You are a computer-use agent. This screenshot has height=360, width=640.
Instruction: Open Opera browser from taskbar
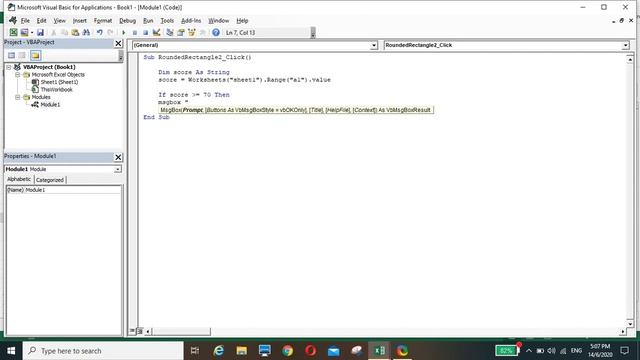pyautogui.click(x=310, y=351)
